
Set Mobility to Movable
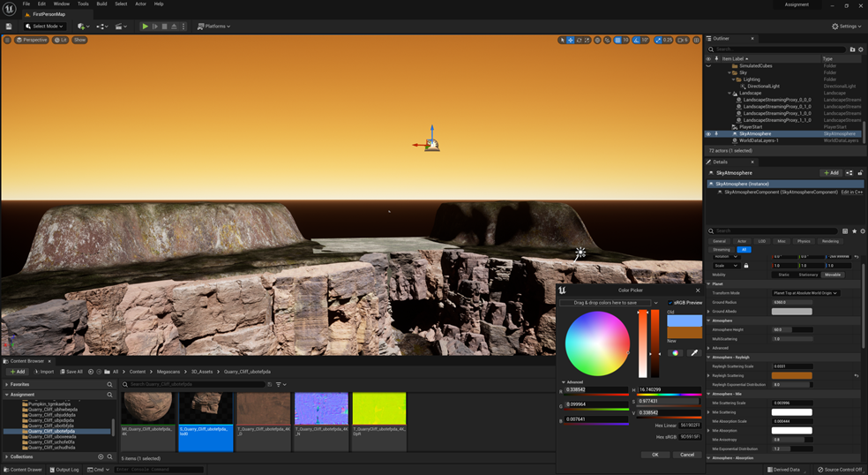(x=832, y=275)
